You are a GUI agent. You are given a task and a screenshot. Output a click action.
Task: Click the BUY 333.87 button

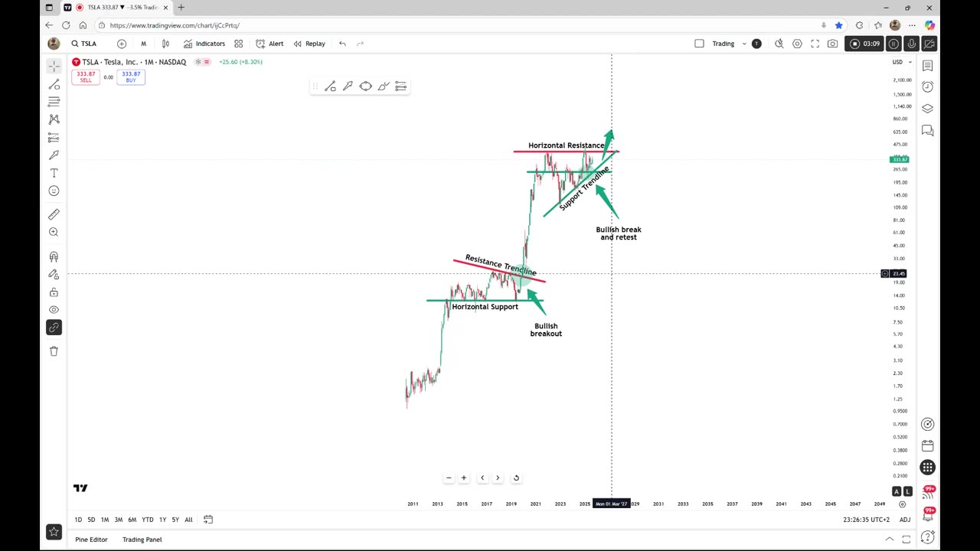pyautogui.click(x=131, y=77)
